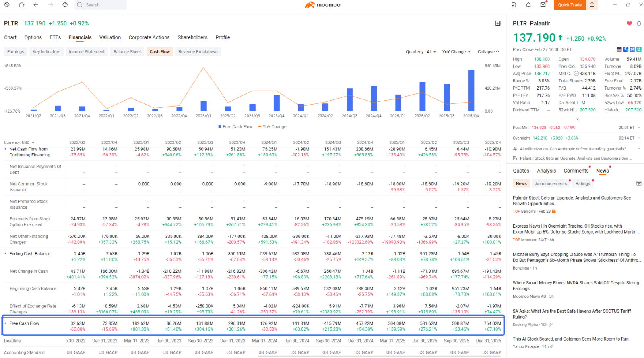Screen dimensions: 644x358
Task: Pop out the financials panel icon
Action: (x=498, y=23)
